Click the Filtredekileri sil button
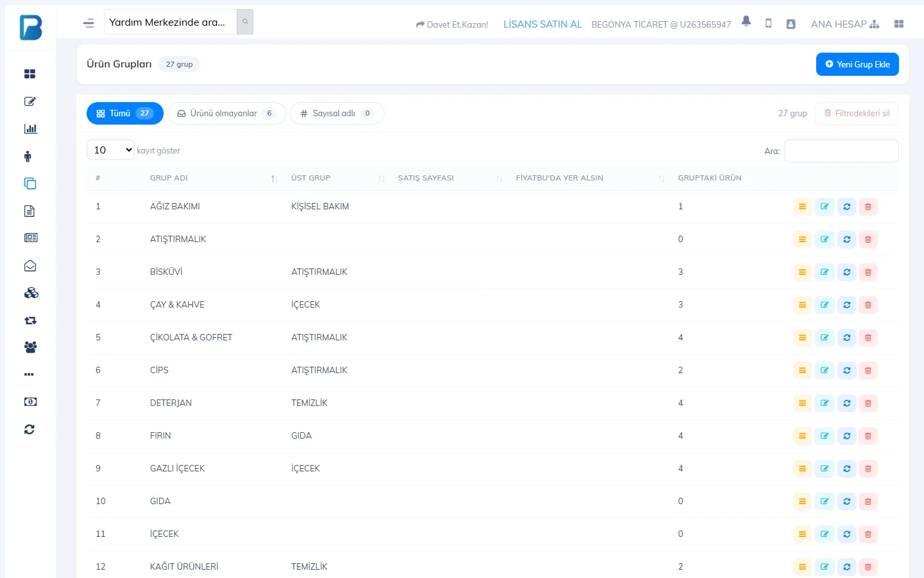Screen dimensions: 924x578 click(x=857, y=114)
